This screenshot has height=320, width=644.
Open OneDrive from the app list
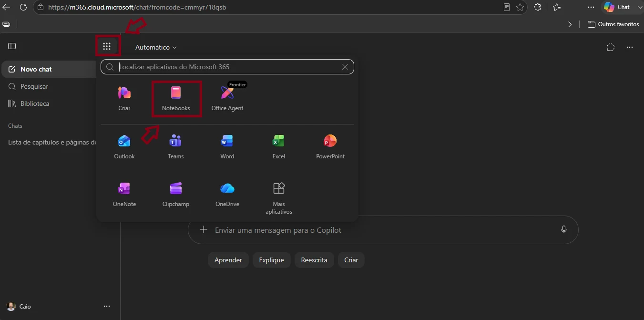(x=227, y=195)
